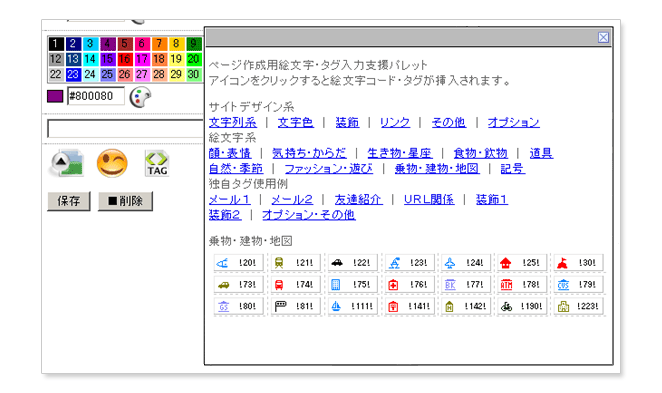Viewport: 662px width, 393px height.
Task: Insert the bus emoji !74!
Action: (x=296, y=285)
